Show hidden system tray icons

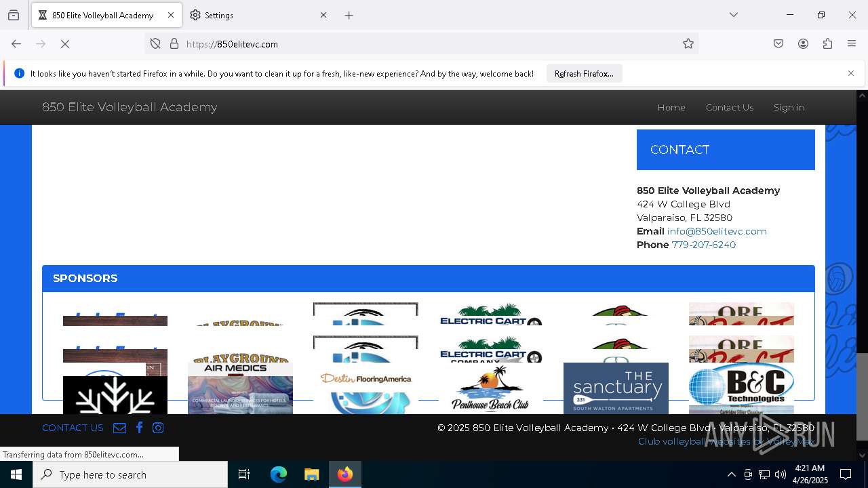tap(731, 474)
